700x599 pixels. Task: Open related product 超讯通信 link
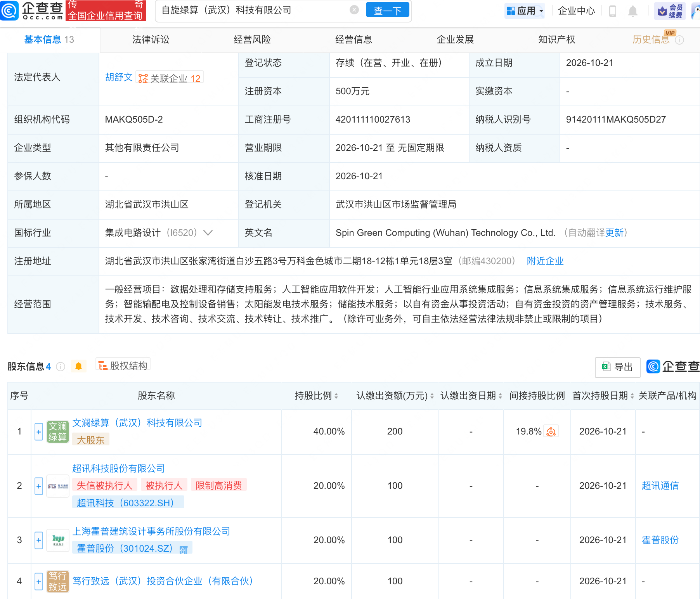pos(660,486)
